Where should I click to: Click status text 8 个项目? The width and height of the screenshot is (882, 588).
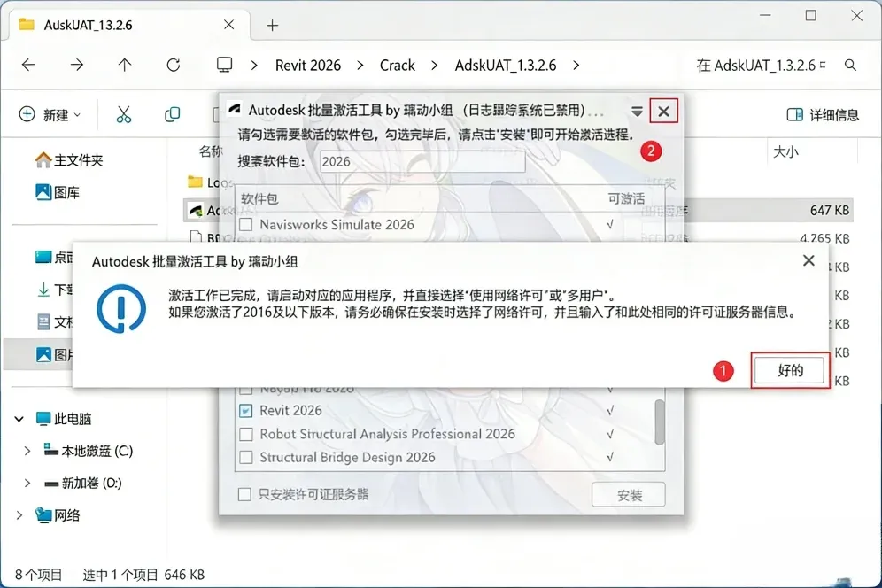pyautogui.click(x=38, y=575)
